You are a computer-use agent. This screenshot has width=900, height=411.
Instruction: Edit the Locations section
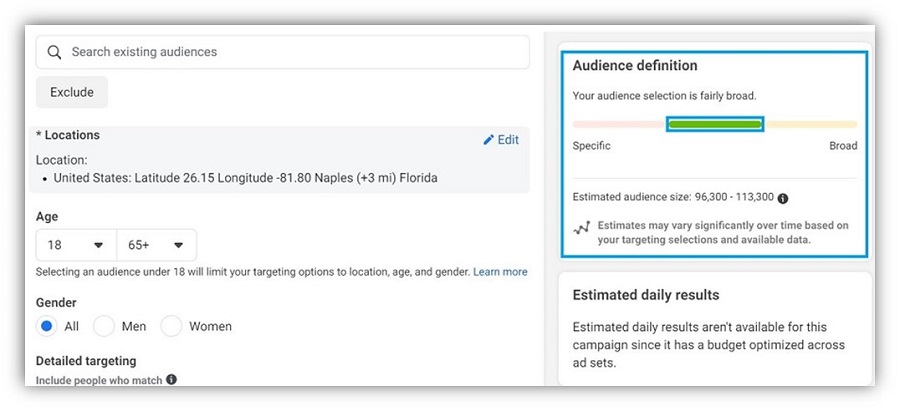pyautogui.click(x=501, y=139)
